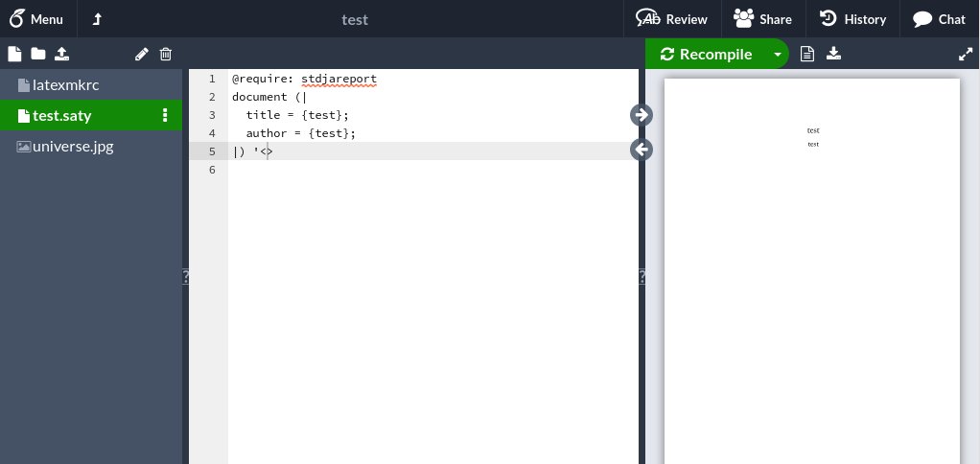Toggle file tree with left divider handle
Viewport: 980px width, 464px height.
click(x=186, y=277)
